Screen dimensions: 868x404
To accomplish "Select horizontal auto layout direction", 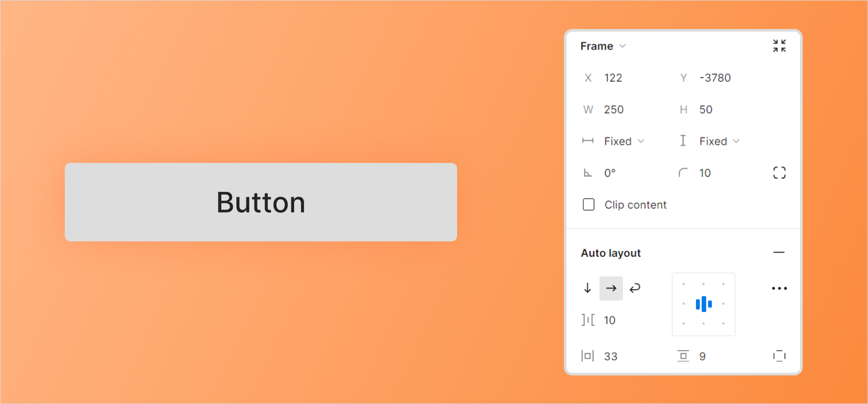I will click(x=611, y=288).
